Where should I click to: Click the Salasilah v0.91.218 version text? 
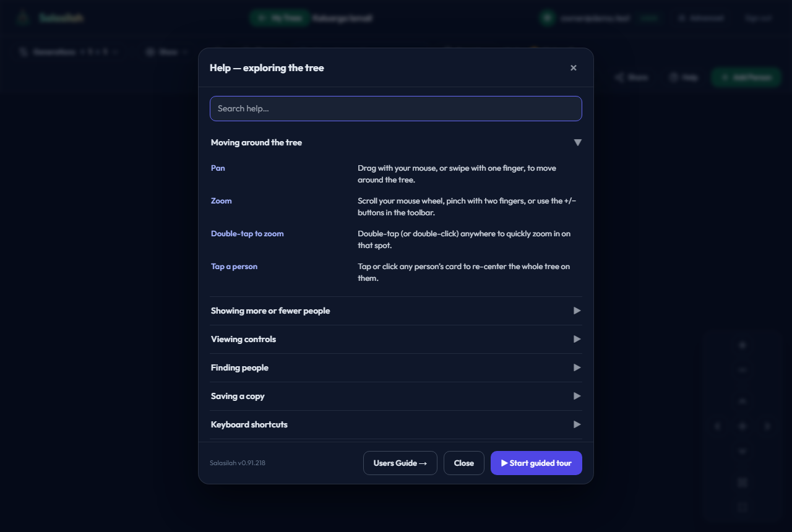[238, 463]
